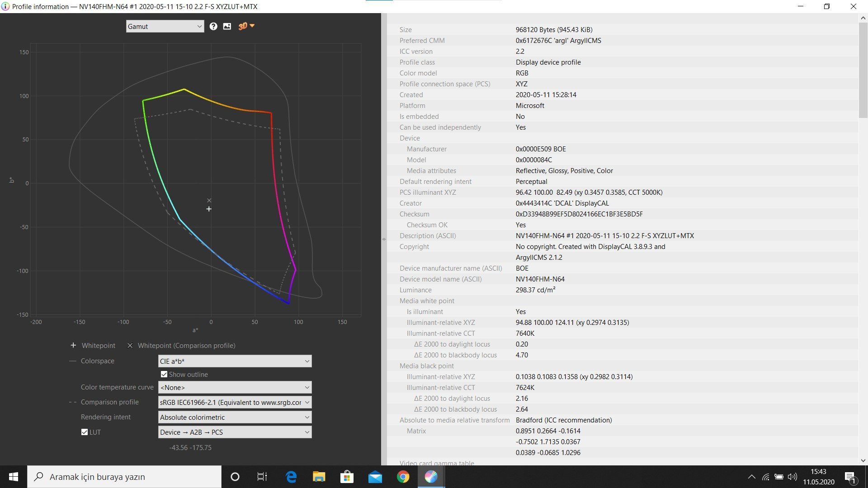The width and height of the screenshot is (868, 488).
Task: Open the sRGB comparison profile dropdown
Action: click(235, 403)
